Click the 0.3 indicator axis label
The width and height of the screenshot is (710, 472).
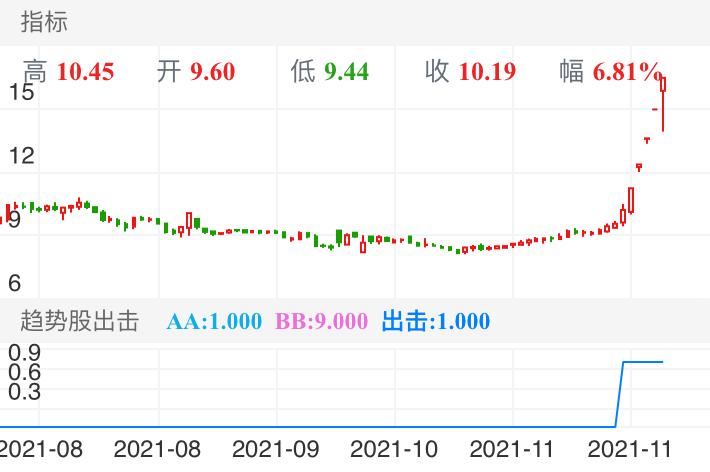tap(24, 391)
